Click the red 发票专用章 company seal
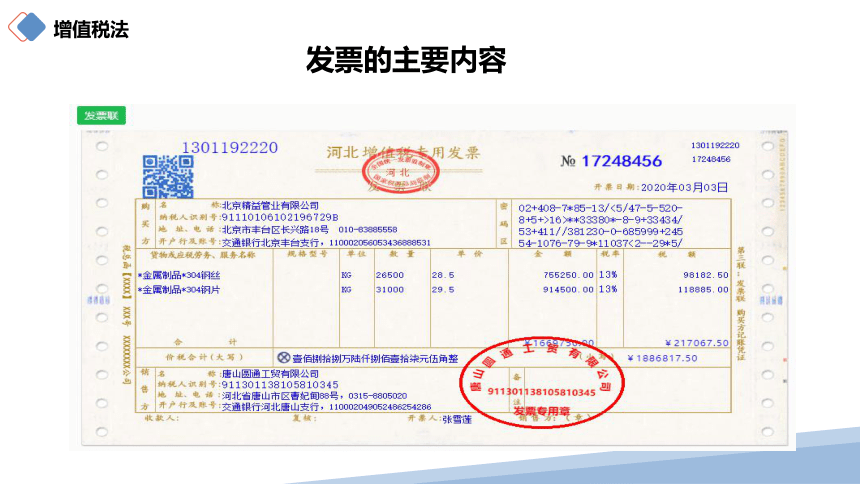The height and width of the screenshot is (484, 860). pyautogui.click(x=541, y=382)
